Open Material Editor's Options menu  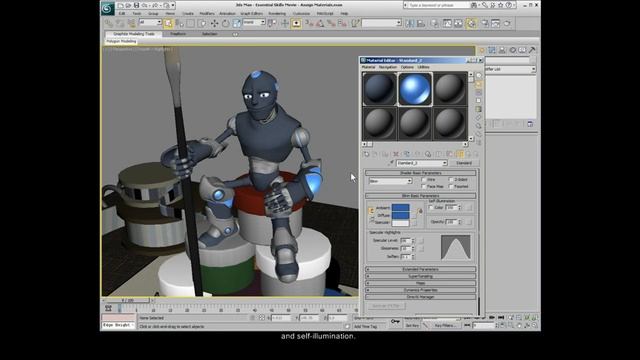click(x=407, y=67)
